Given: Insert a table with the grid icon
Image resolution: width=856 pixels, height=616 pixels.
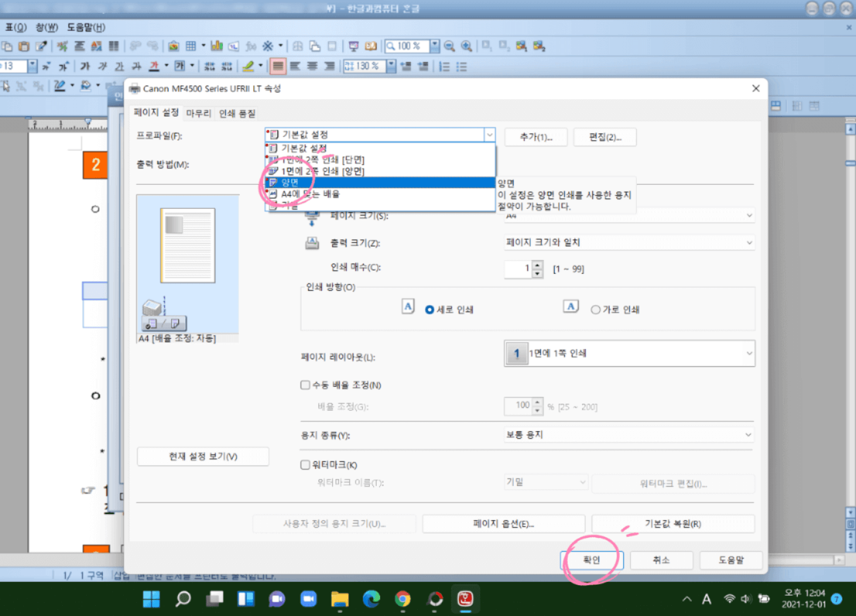Looking at the screenshot, I should click(191, 46).
